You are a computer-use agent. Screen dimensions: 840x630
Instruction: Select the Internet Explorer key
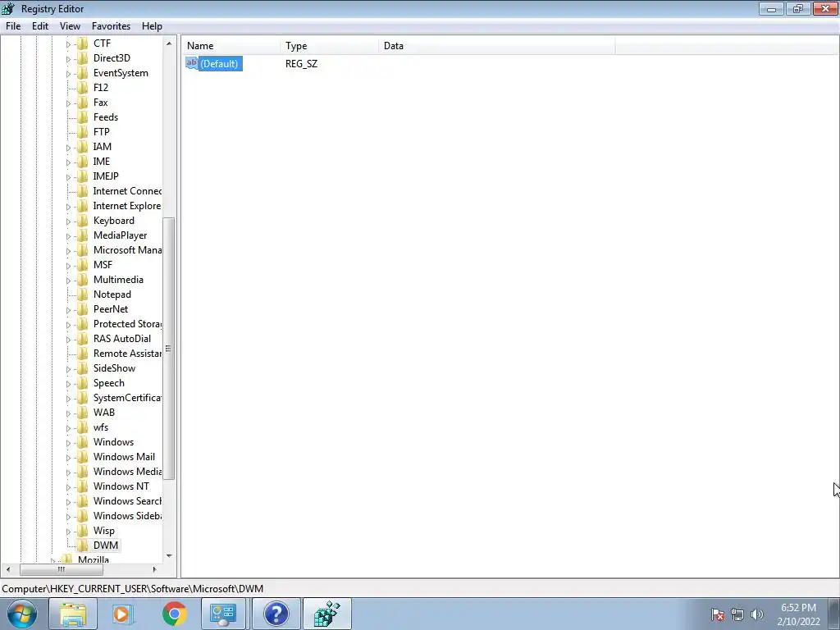pos(127,206)
